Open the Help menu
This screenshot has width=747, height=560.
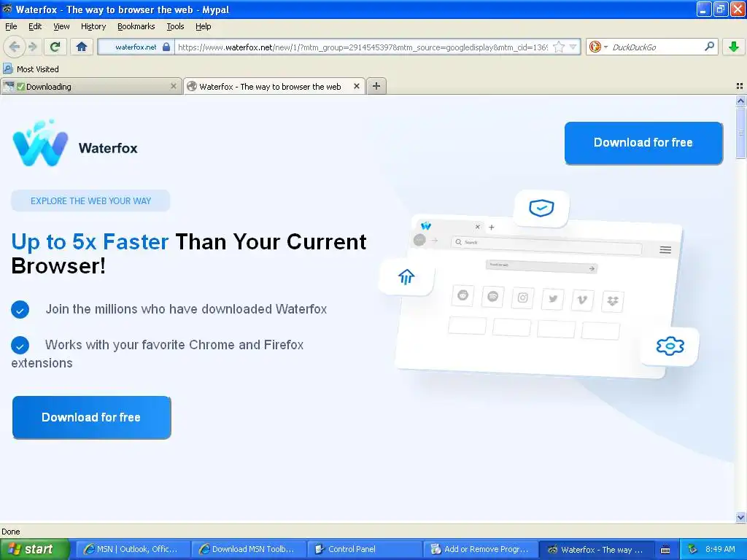(x=204, y=26)
